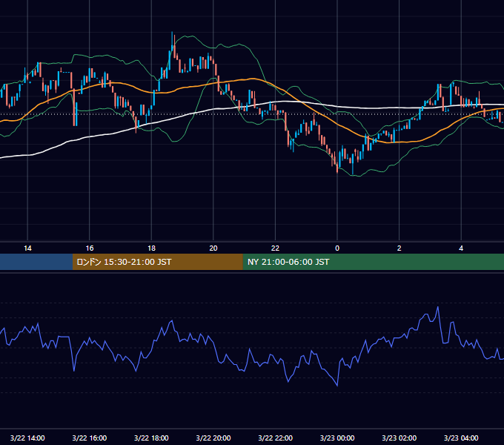
Task: Click the 3/22 16:00 date label
Action: (90, 438)
